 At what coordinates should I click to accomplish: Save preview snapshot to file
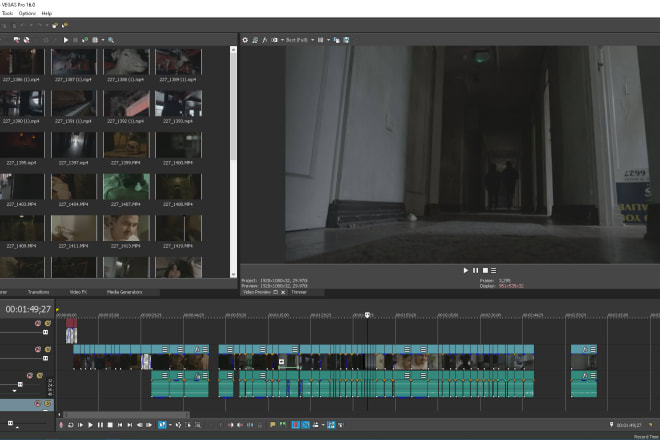click(346, 40)
